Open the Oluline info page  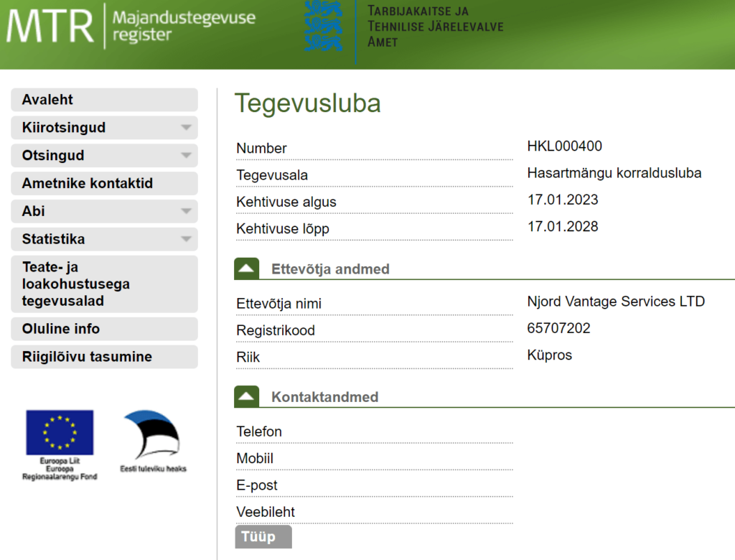pyautogui.click(x=103, y=329)
